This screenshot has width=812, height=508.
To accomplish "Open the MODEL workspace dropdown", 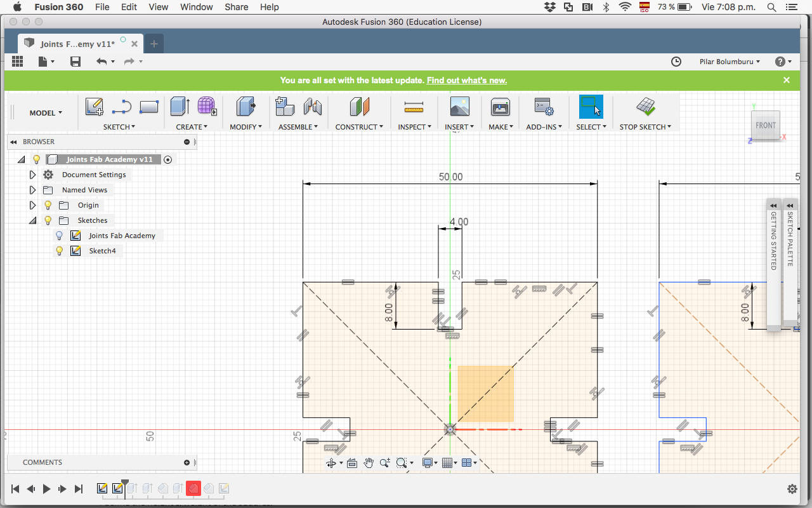I will pyautogui.click(x=46, y=113).
